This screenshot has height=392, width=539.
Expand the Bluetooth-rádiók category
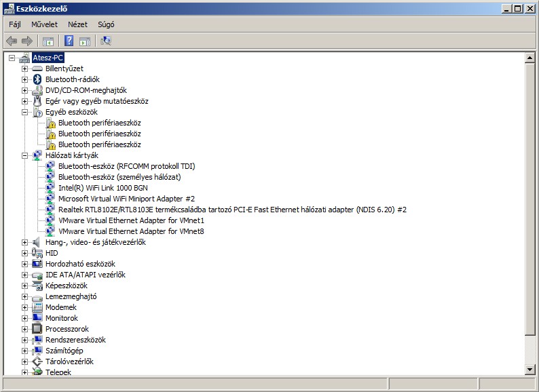[x=24, y=79]
